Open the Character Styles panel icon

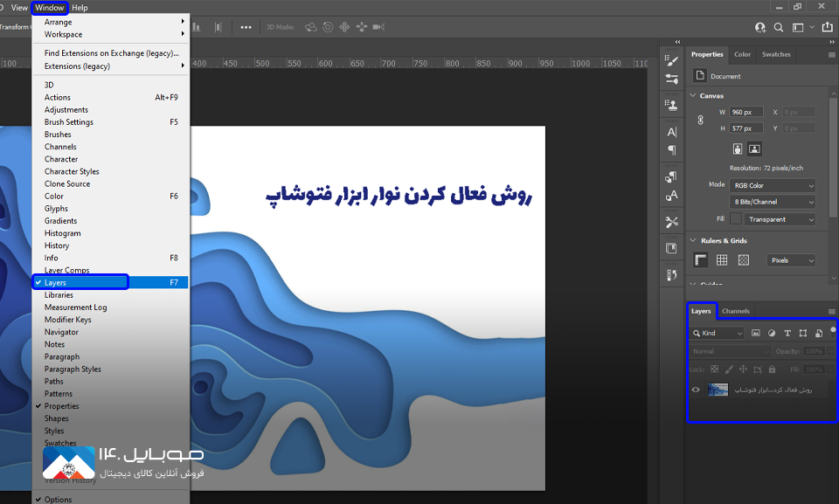coord(671,196)
